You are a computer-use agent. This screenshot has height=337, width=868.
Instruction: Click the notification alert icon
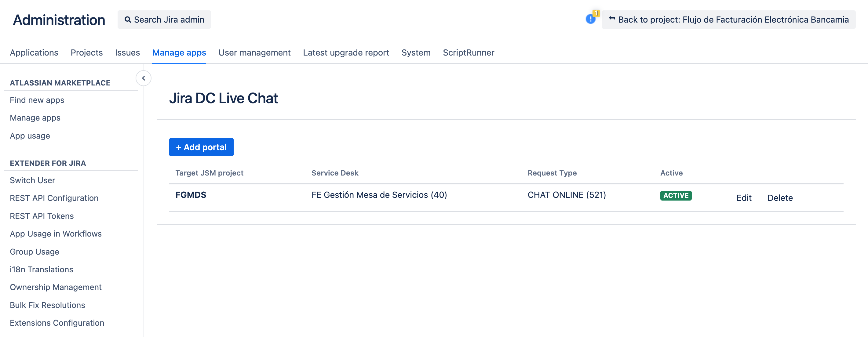point(590,19)
